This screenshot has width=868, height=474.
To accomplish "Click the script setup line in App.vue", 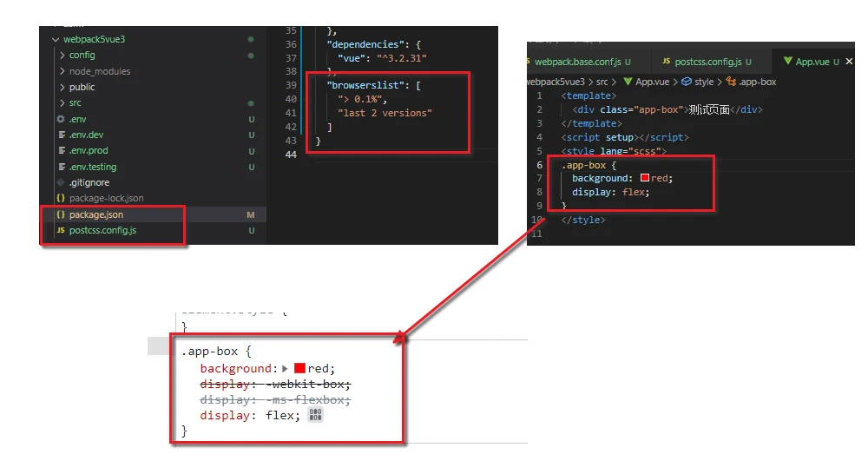I will point(625,137).
